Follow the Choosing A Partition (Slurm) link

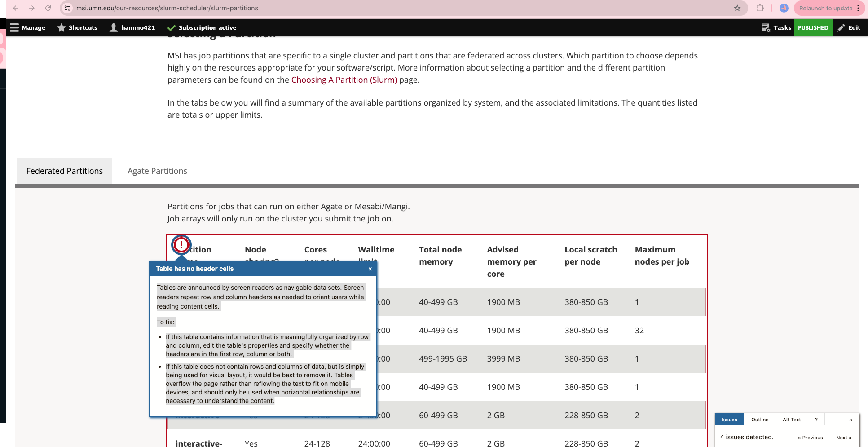[344, 80]
